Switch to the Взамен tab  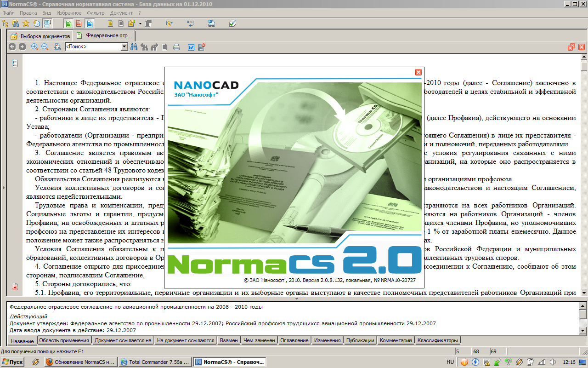point(229,340)
